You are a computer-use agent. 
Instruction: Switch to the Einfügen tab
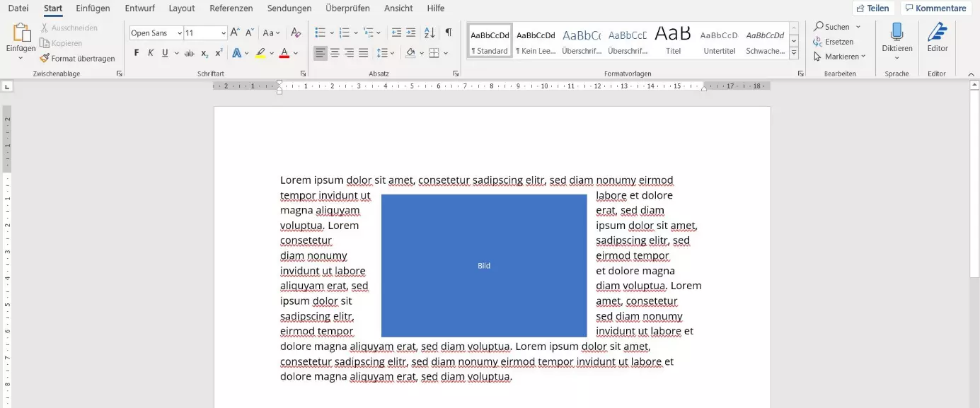[93, 8]
